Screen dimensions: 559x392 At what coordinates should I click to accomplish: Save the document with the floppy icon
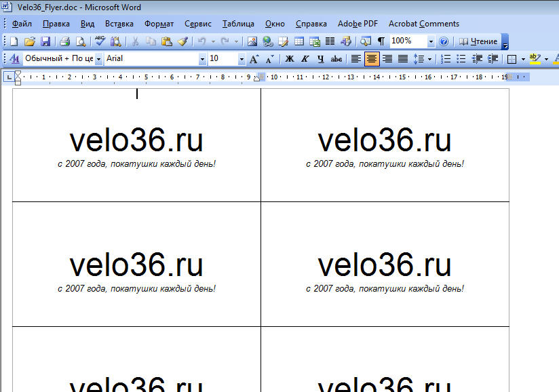click(x=45, y=41)
